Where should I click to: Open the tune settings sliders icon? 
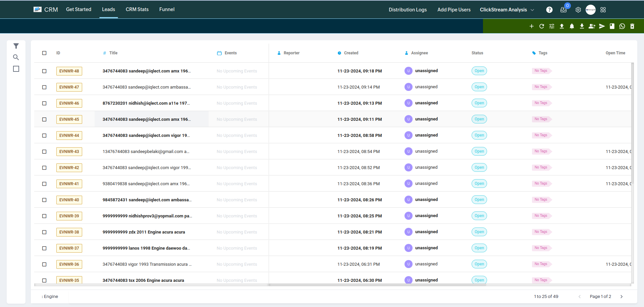(x=552, y=26)
